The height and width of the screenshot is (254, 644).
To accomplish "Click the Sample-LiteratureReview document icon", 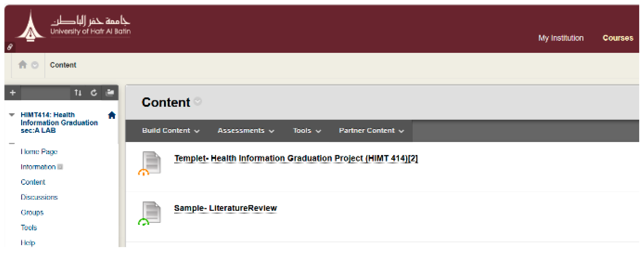I will click(x=151, y=213).
